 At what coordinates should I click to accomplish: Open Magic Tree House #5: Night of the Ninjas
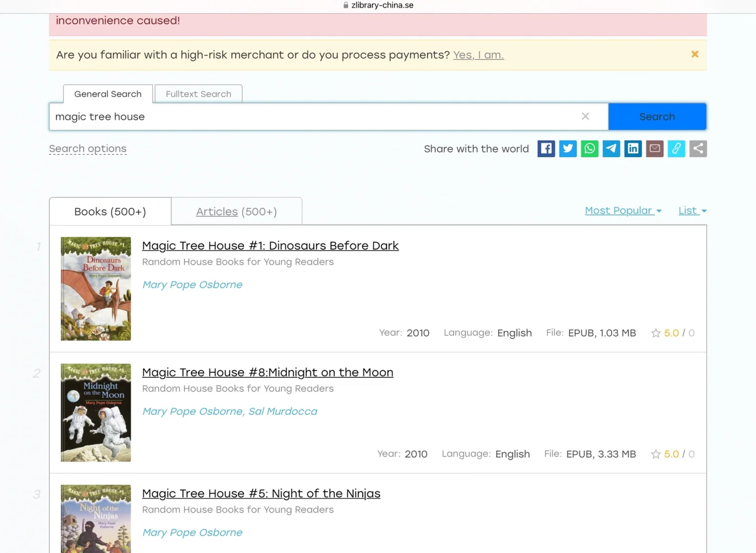coord(261,494)
